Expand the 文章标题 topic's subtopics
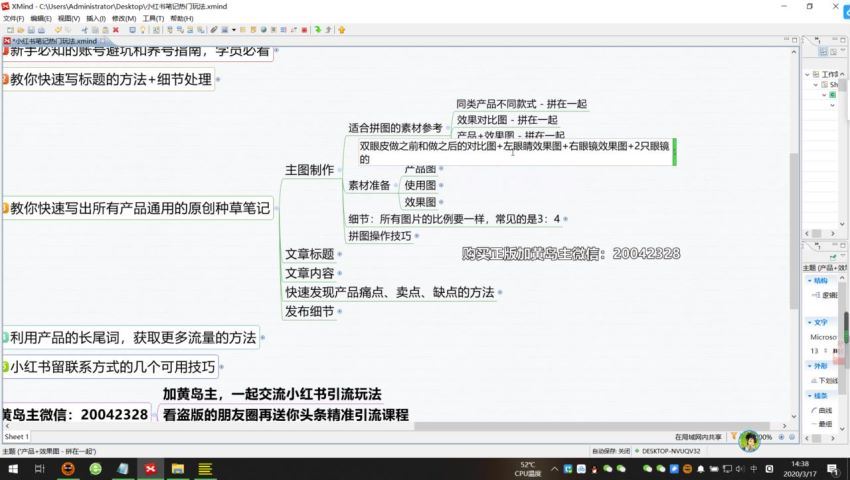The image size is (850, 480). pyautogui.click(x=340, y=254)
